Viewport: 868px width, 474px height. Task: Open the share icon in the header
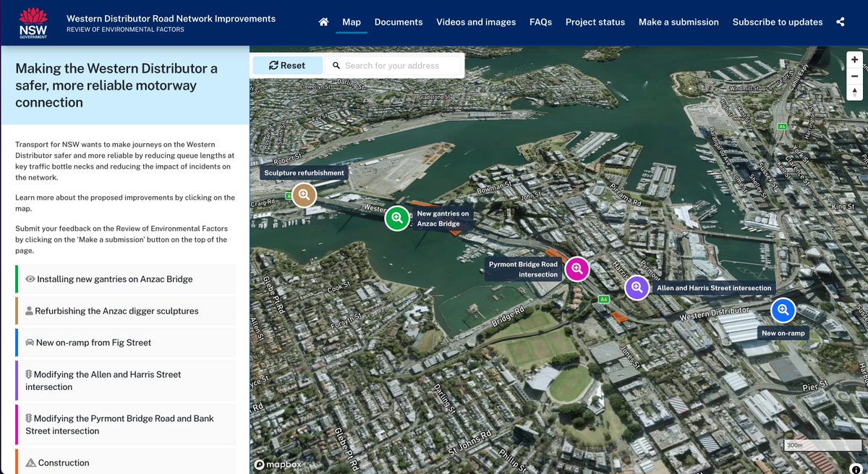pos(841,22)
